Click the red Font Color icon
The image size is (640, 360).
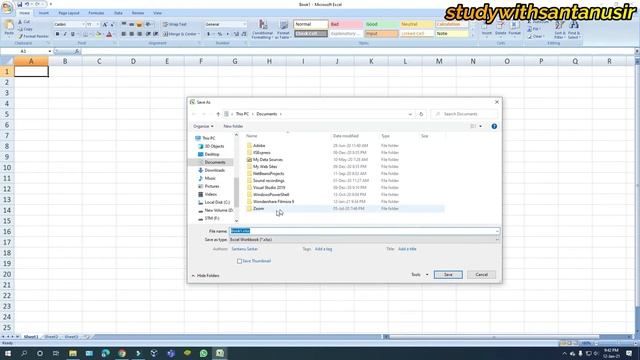pyautogui.click(x=109, y=34)
